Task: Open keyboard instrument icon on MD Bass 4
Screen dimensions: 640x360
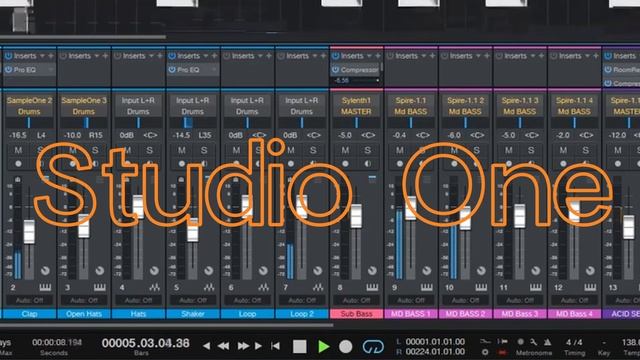Action: click(x=590, y=288)
